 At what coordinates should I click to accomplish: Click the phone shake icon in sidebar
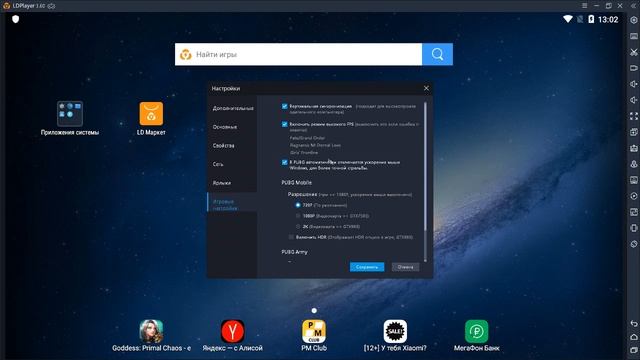click(x=634, y=228)
